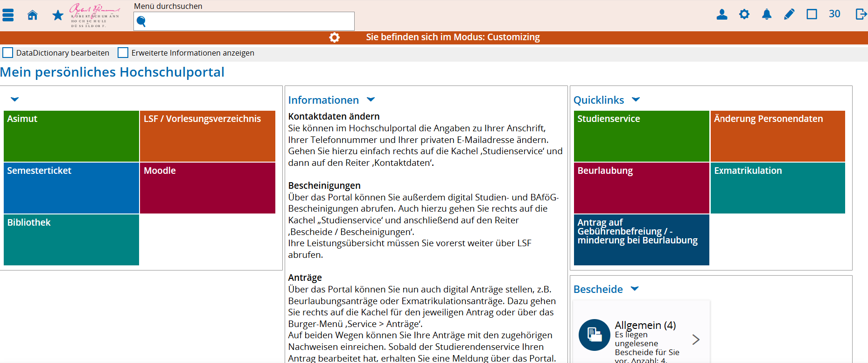Click the pencil edit icon
This screenshot has width=868, height=363.
[789, 14]
